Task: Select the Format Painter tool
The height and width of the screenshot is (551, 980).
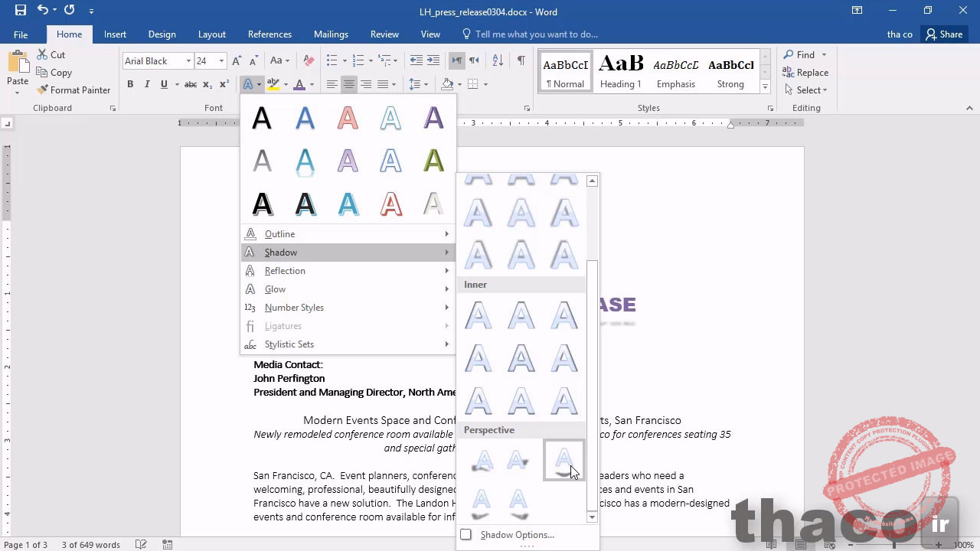Action: pos(73,90)
